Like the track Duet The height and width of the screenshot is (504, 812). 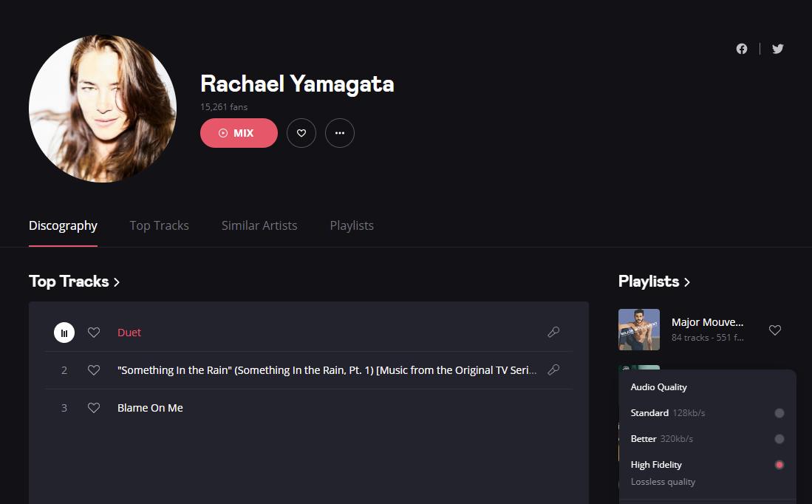click(x=94, y=333)
